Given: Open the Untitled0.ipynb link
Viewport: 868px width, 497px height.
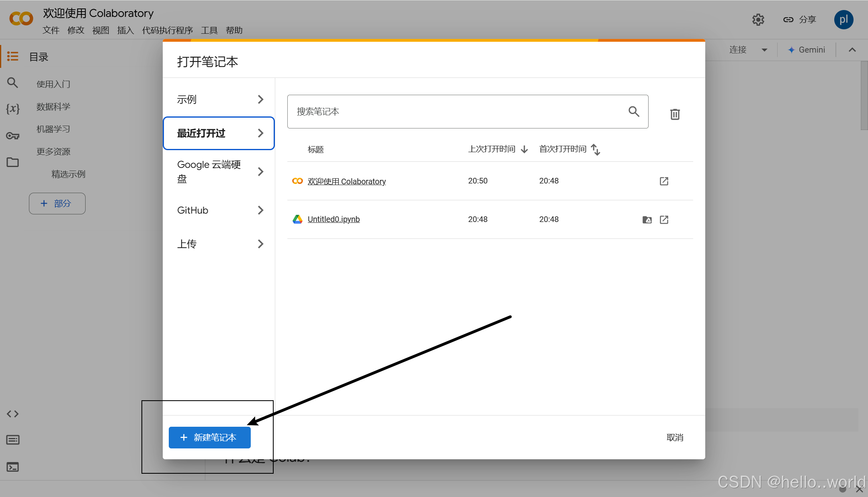Looking at the screenshot, I should pyautogui.click(x=334, y=220).
